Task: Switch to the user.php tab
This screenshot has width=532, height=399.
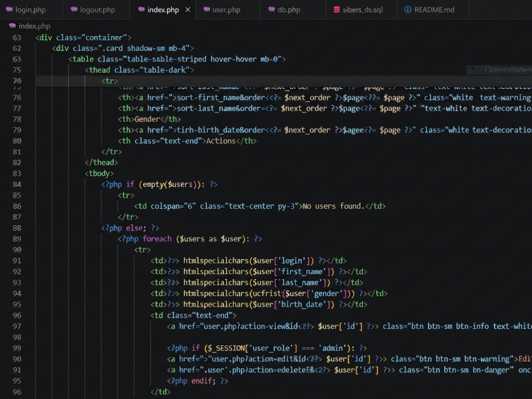Action: point(226,10)
